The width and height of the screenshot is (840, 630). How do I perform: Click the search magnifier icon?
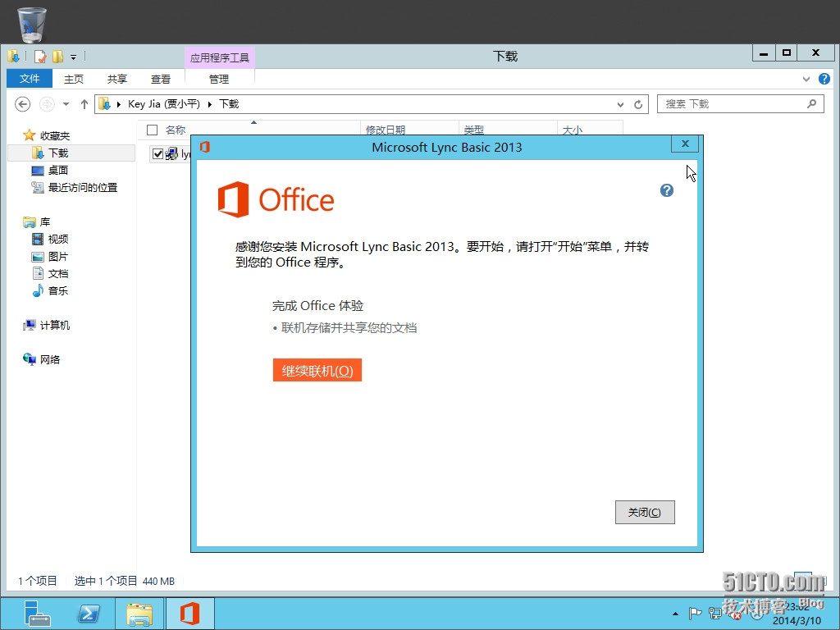tap(811, 103)
